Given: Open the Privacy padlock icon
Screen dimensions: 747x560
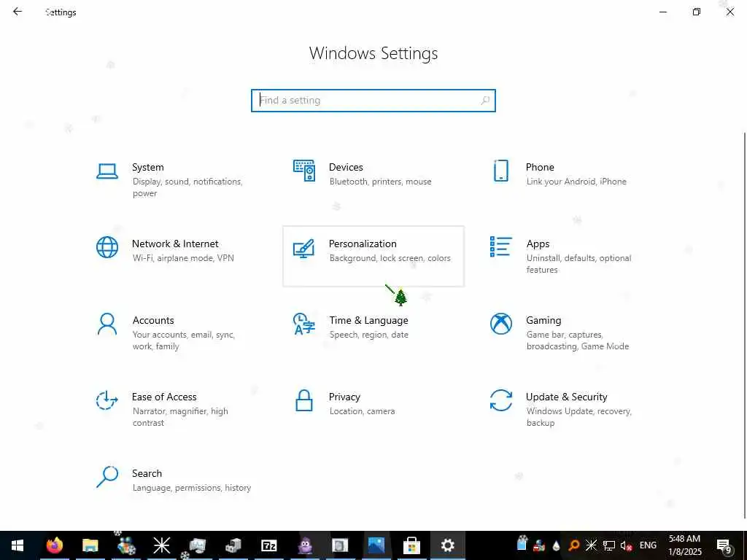Looking at the screenshot, I should point(304,400).
